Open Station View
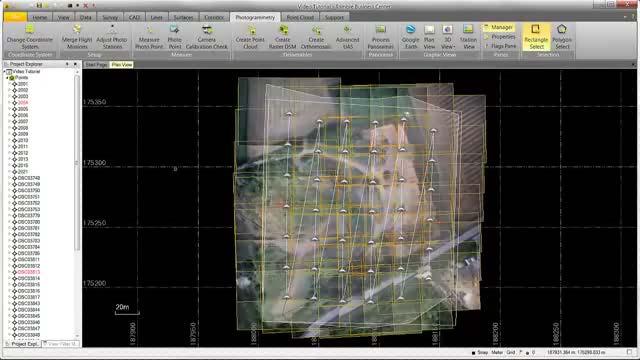This screenshot has height=360, width=640. pos(468,37)
